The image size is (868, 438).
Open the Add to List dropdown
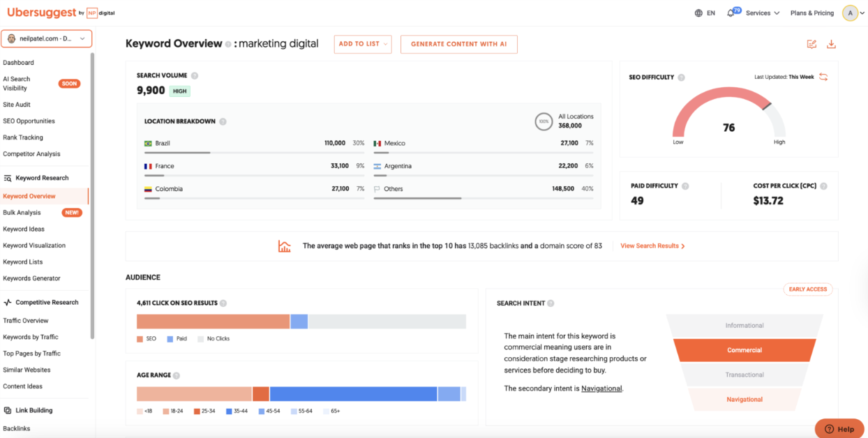click(x=363, y=44)
